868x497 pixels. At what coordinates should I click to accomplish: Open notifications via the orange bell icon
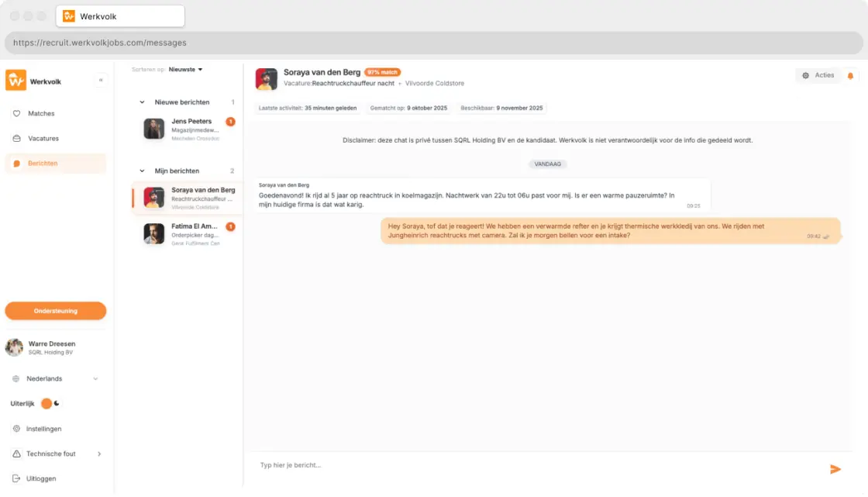(851, 75)
